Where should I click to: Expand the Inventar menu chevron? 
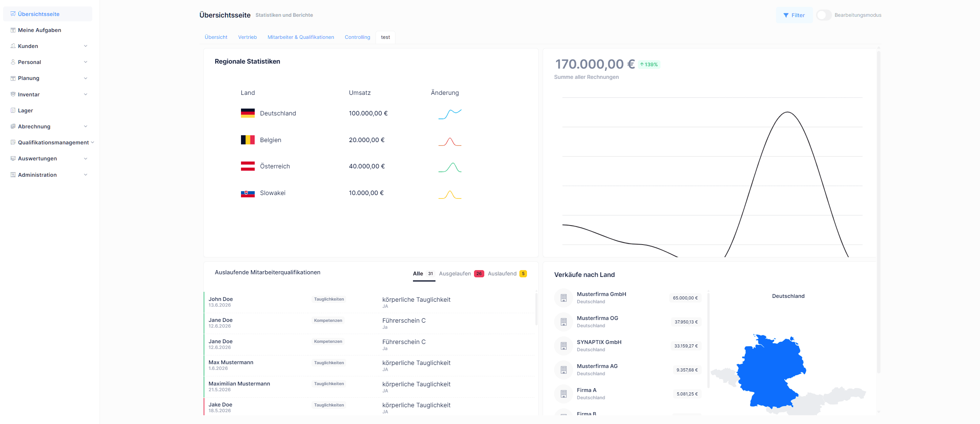[85, 94]
